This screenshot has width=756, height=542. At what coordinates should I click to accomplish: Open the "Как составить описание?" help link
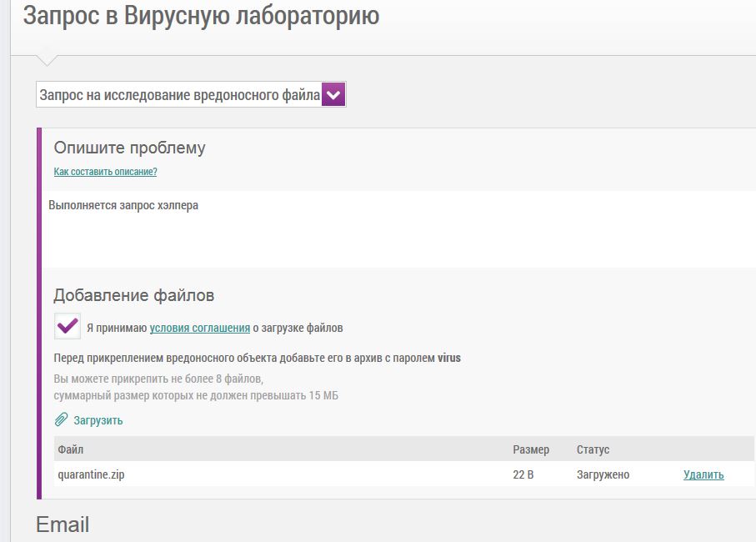pyautogui.click(x=105, y=172)
